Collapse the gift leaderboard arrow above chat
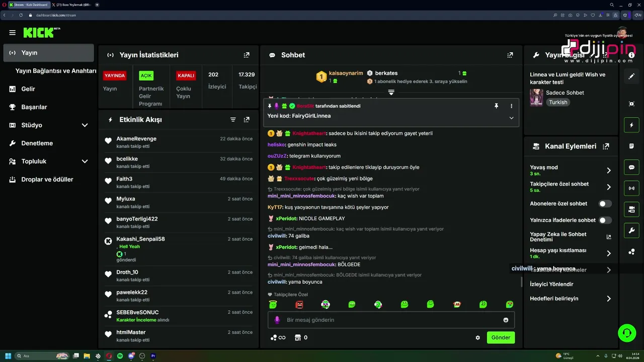644x362 pixels. click(x=391, y=92)
